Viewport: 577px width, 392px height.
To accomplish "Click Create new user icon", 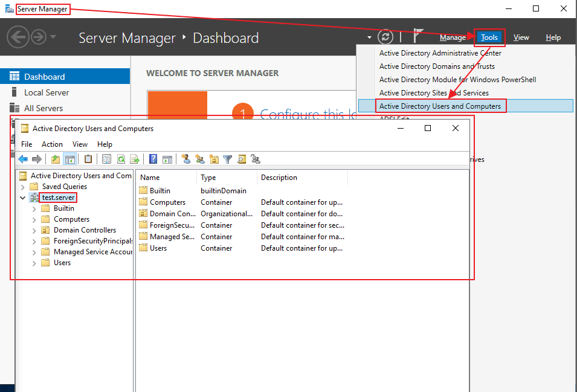I will tap(186, 159).
